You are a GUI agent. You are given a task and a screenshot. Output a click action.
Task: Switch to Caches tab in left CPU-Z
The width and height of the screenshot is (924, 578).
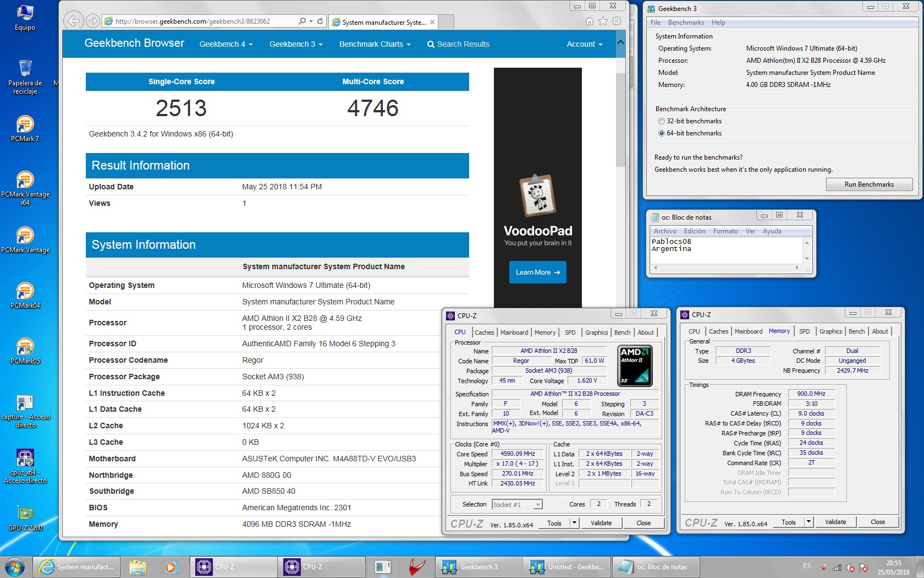click(484, 332)
